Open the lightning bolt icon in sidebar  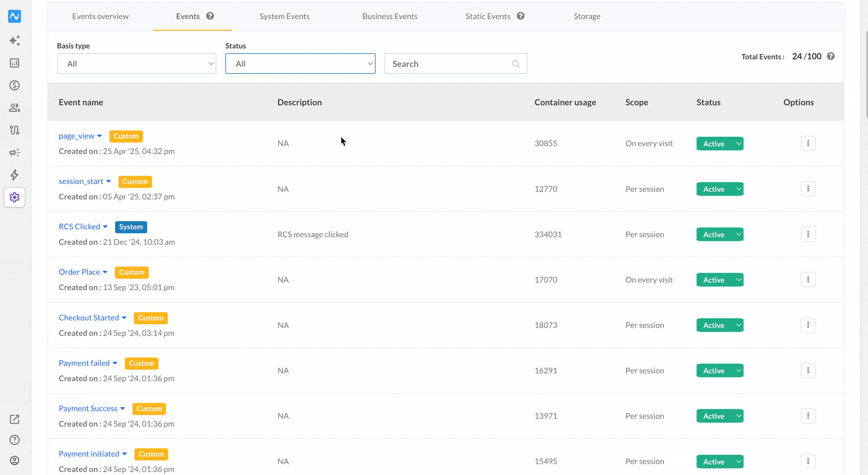[15, 175]
